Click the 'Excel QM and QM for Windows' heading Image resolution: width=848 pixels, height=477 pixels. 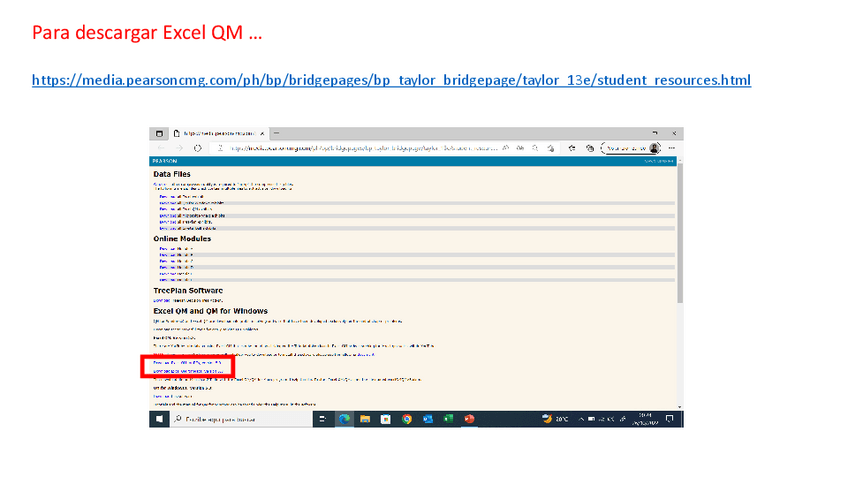point(210,311)
